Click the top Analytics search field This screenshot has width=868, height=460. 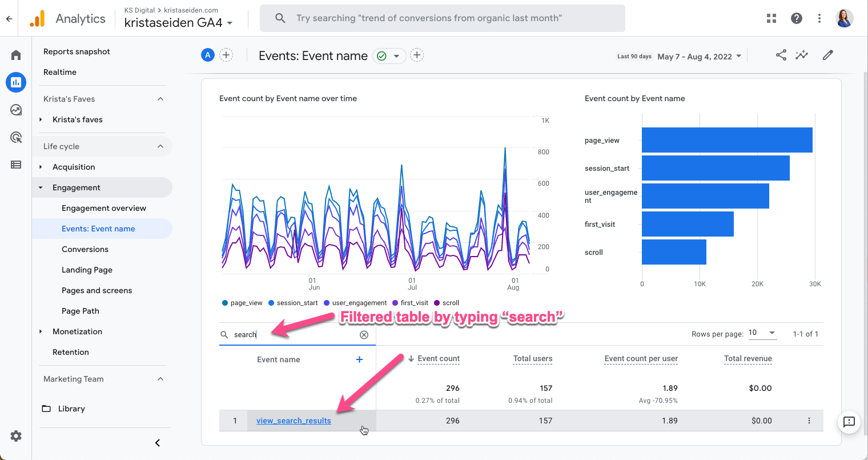point(443,18)
